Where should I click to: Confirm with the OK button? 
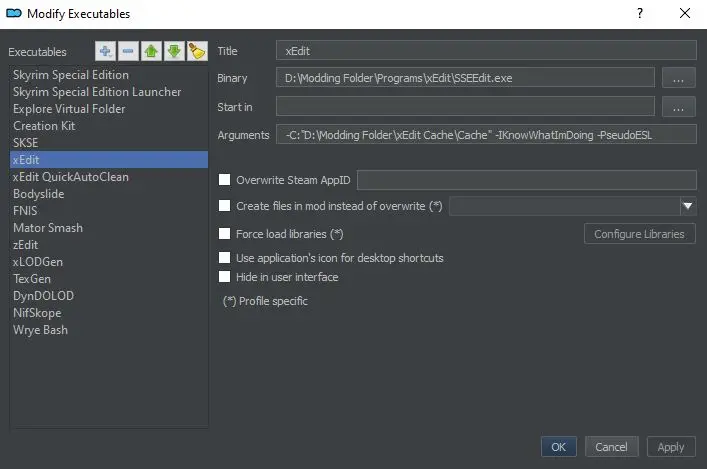point(559,447)
